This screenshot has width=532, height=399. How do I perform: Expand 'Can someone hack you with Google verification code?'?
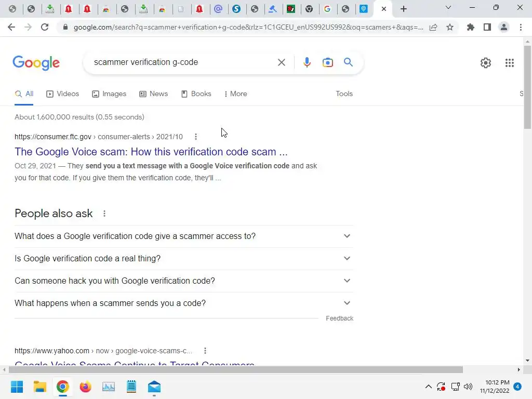[184, 281]
